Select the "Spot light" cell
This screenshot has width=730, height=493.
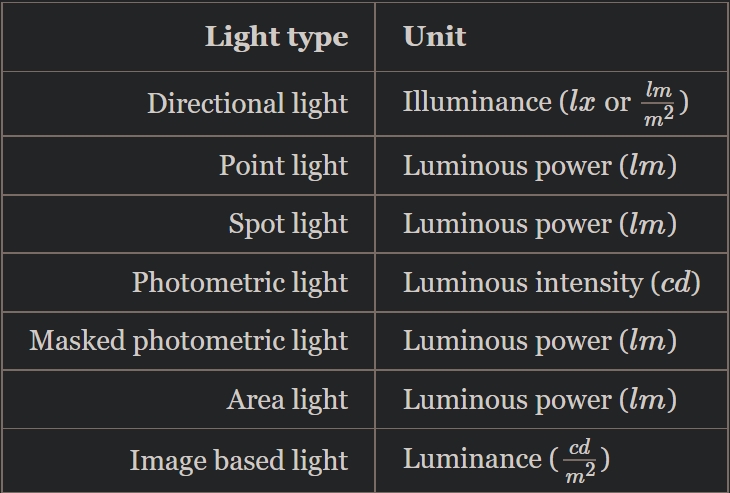click(x=288, y=224)
